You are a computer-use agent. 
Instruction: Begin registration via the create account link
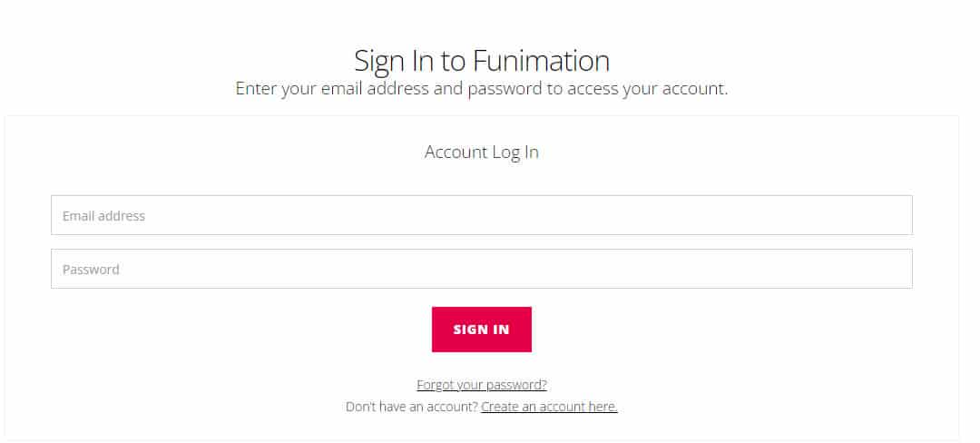click(549, 407)
